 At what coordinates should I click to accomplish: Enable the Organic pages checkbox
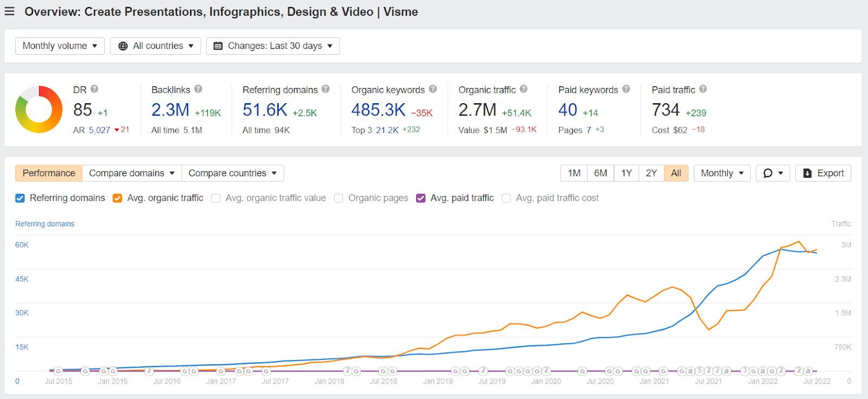coord(339,198)
